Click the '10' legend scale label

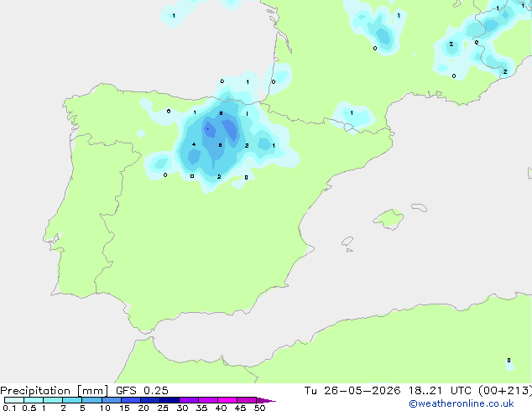click(105, 408)
